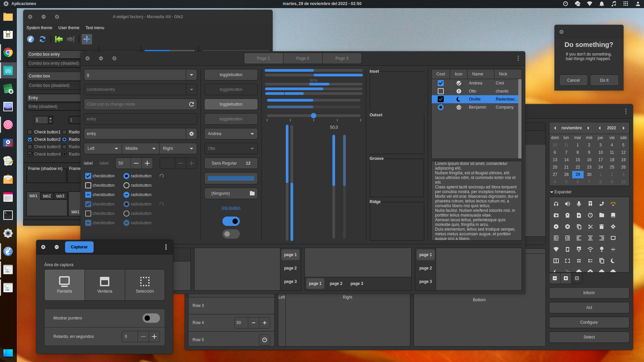Open the Andrea combo box dropdown
This screenshot has height=362, width=644.
point(231,134)
